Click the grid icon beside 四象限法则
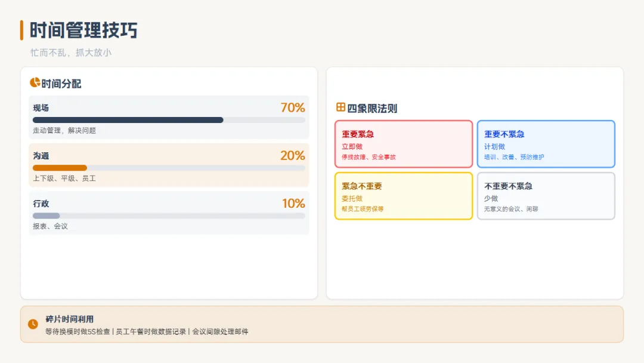 tap(341, 107)
